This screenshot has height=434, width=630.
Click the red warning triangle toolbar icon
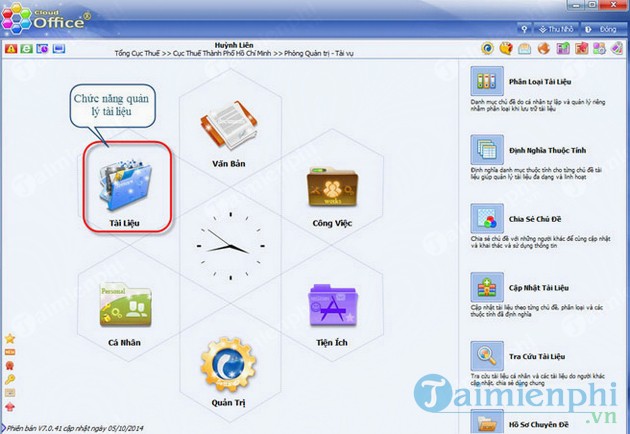[x=11, y=49]
